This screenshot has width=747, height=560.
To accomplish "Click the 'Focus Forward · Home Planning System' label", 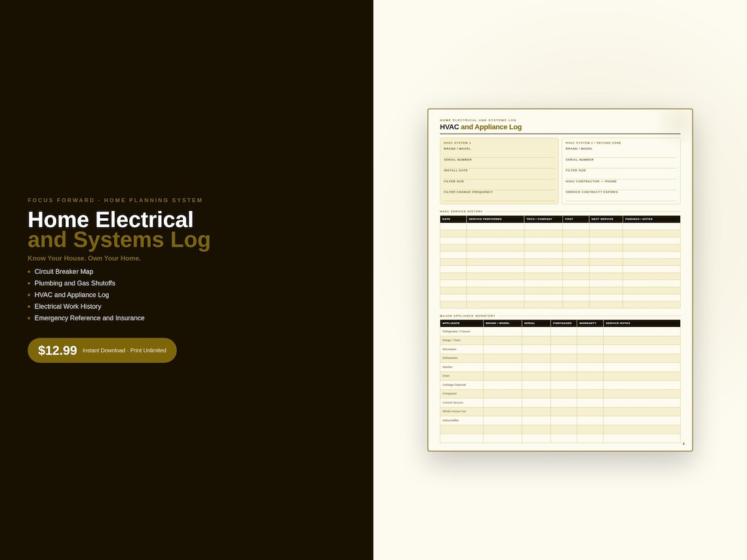I will [115, 200].
